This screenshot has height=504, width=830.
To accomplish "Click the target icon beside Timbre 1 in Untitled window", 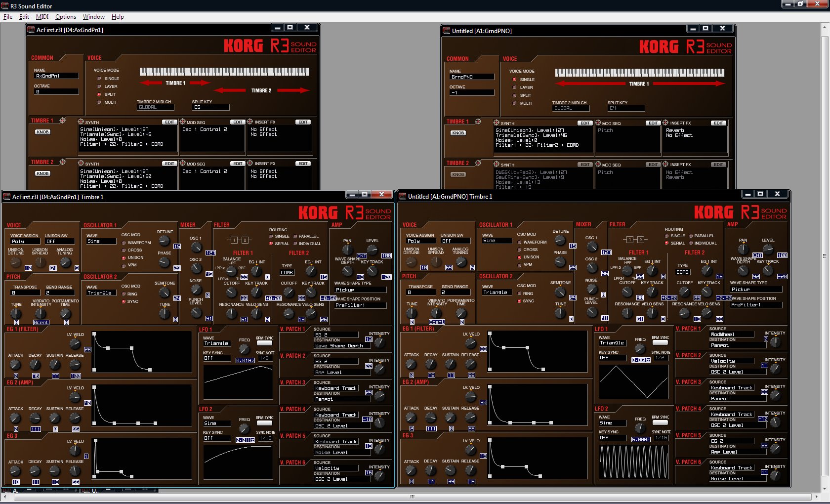I will [x=478, y=122].
